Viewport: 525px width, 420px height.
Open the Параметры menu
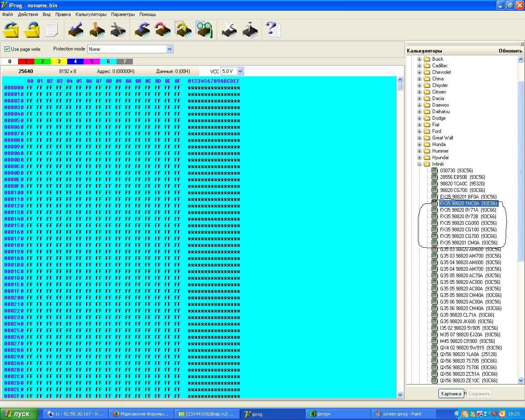tap(123, 14)
